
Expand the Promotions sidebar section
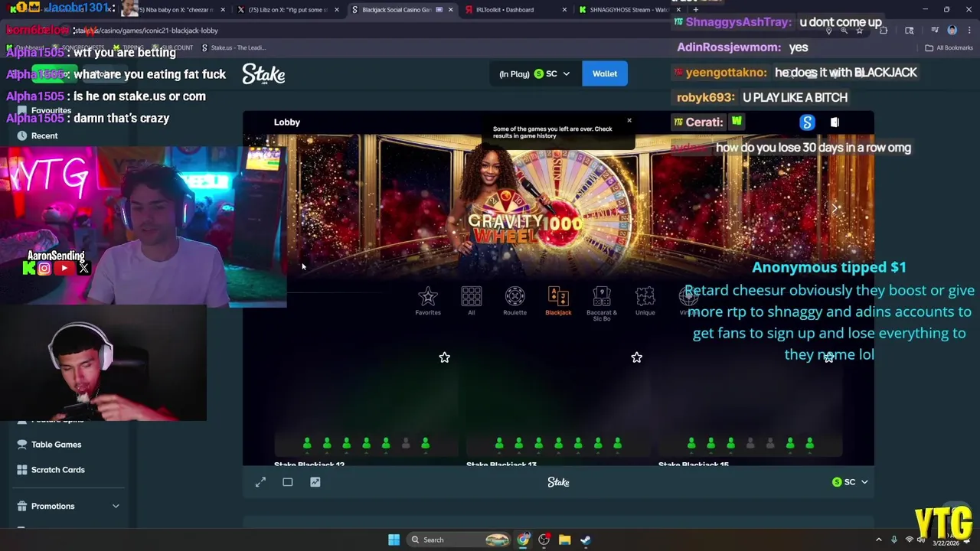click(116, 506)
